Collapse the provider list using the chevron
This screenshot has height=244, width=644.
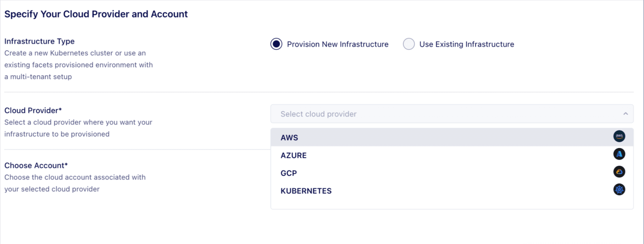(x=626, y=114)
